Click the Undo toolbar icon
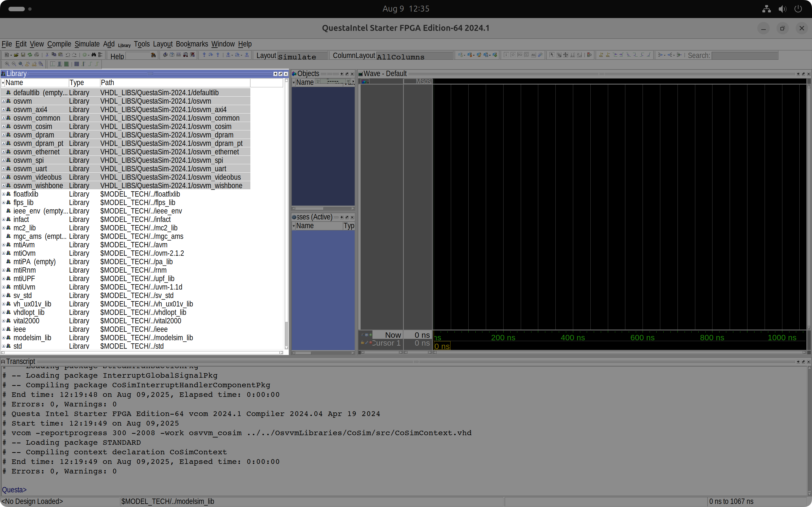The width and height of the screenshot is (812, 507). [x=67, y=55]
